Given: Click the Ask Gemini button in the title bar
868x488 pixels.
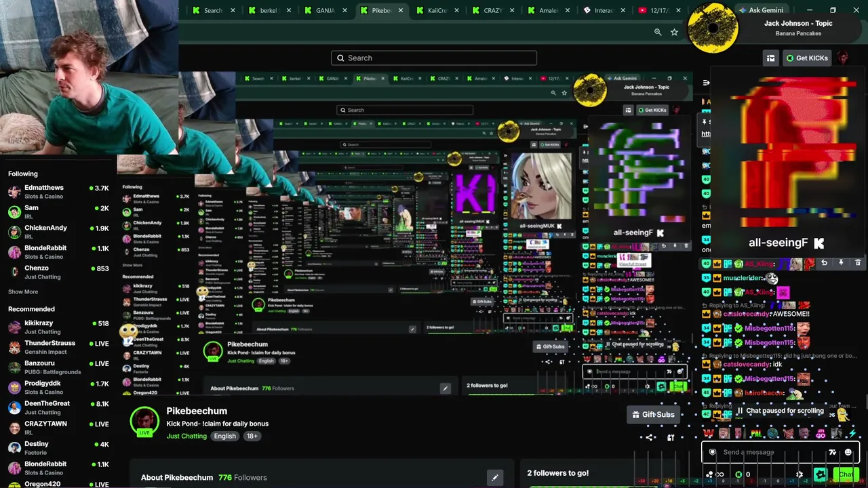Looking at the screenshot, I should tap(761, 10).
